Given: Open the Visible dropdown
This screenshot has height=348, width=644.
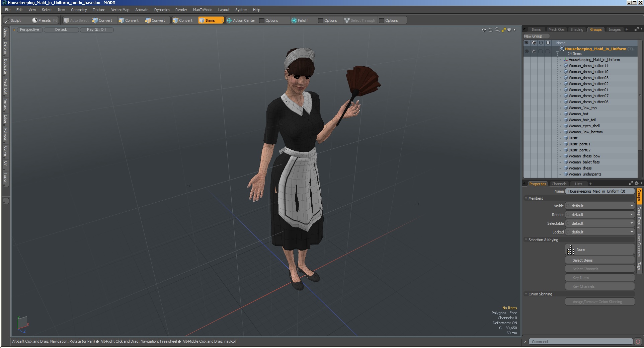Looking at the screenshot, I should click(x=600, y=206).
